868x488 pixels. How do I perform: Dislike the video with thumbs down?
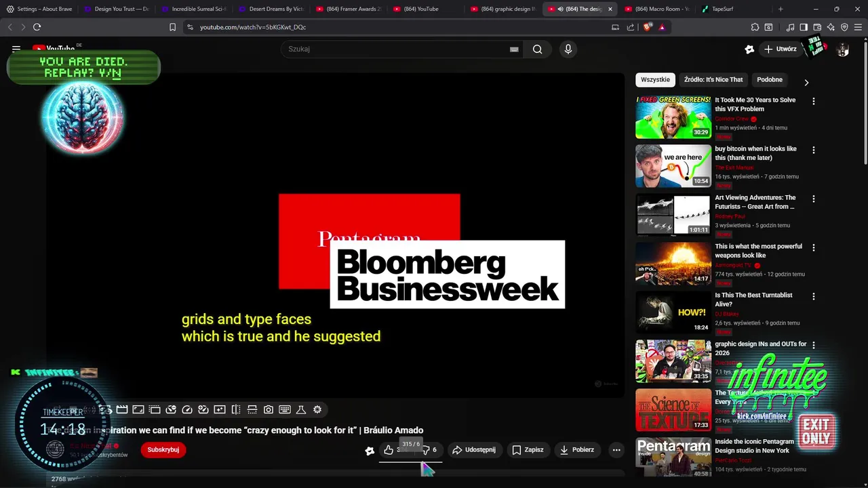429,450
